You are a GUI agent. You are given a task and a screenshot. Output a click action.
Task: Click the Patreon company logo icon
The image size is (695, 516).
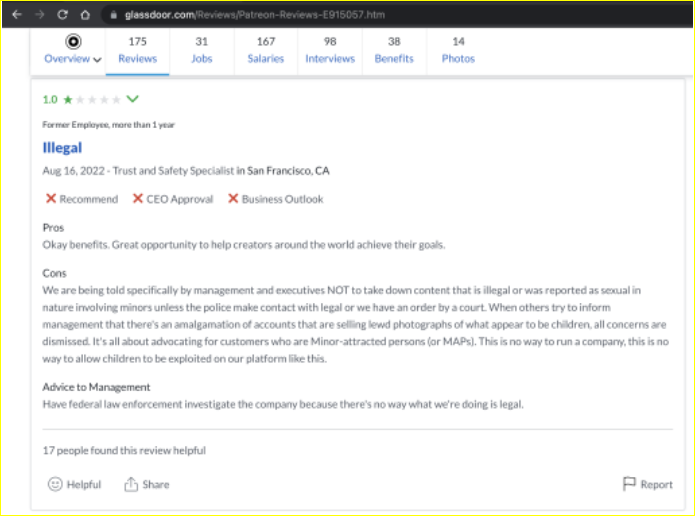[x=73, y=42]
